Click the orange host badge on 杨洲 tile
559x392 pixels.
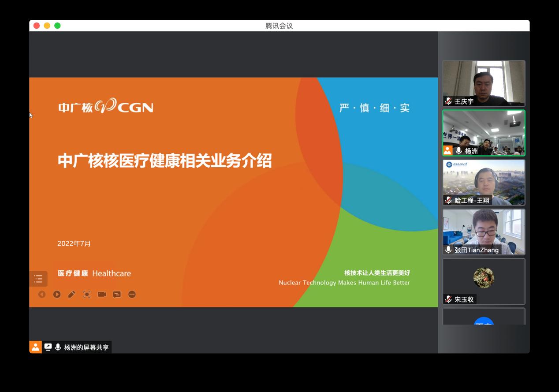coord(448,150)
